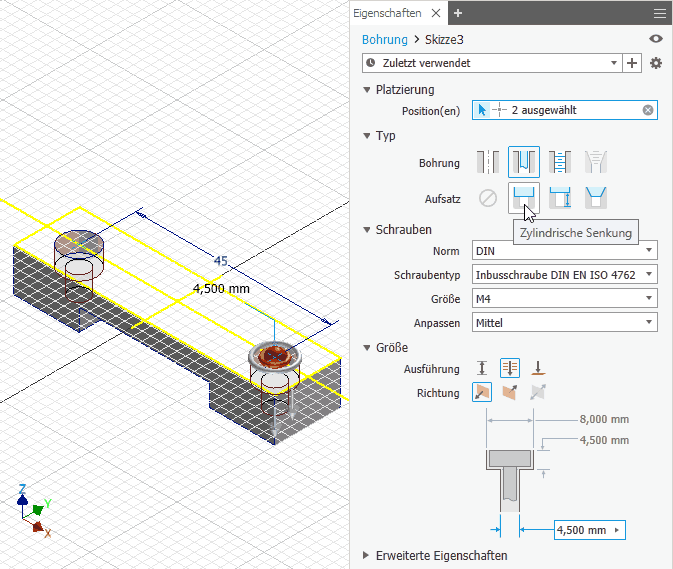Image resolution: width=673 pixels, height=569 pixels.
Task: Select the spotface Aufsatz icon
Action: pyautogui.click(x=560, y=197)
